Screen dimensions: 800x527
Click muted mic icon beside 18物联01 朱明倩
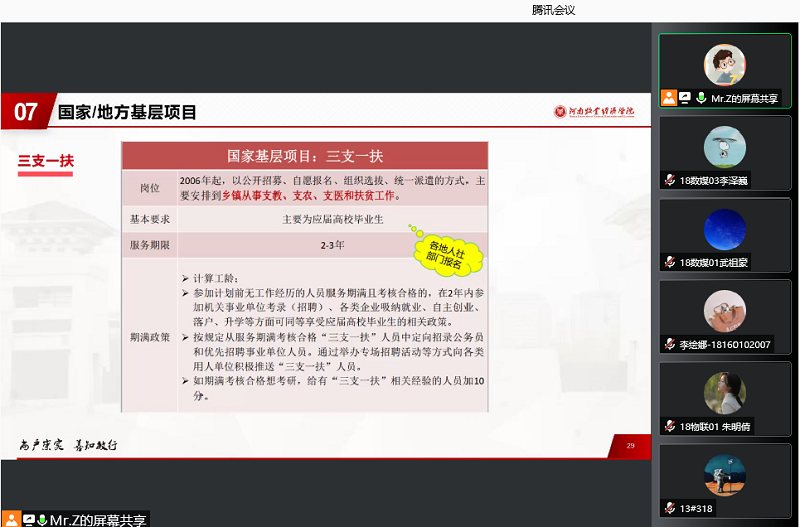669,426
